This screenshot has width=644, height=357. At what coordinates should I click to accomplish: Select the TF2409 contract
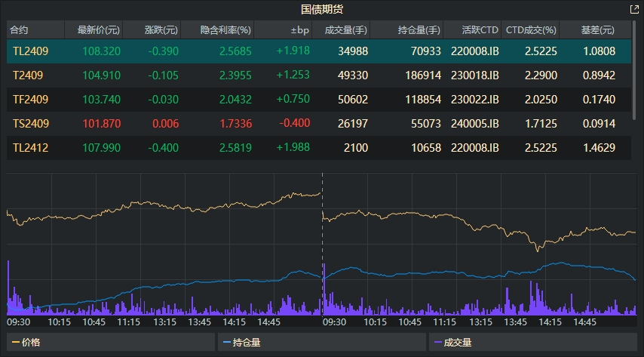click(29, 100)
